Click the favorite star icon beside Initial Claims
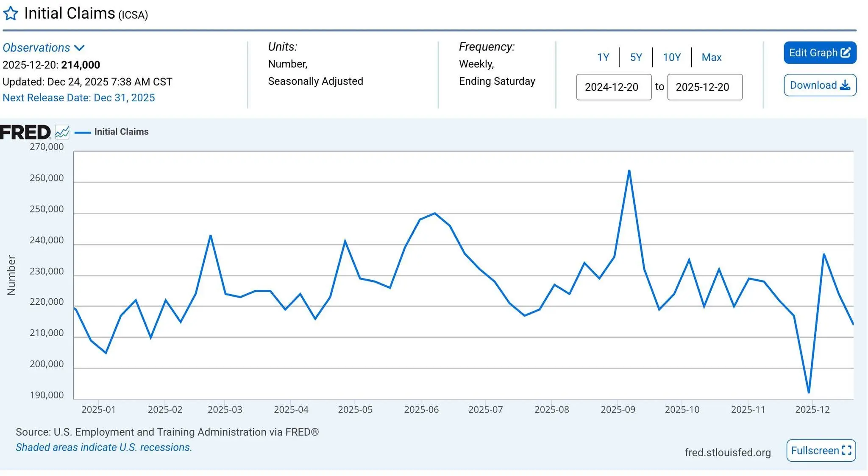The image size is (868, 476). coord(11,14)
